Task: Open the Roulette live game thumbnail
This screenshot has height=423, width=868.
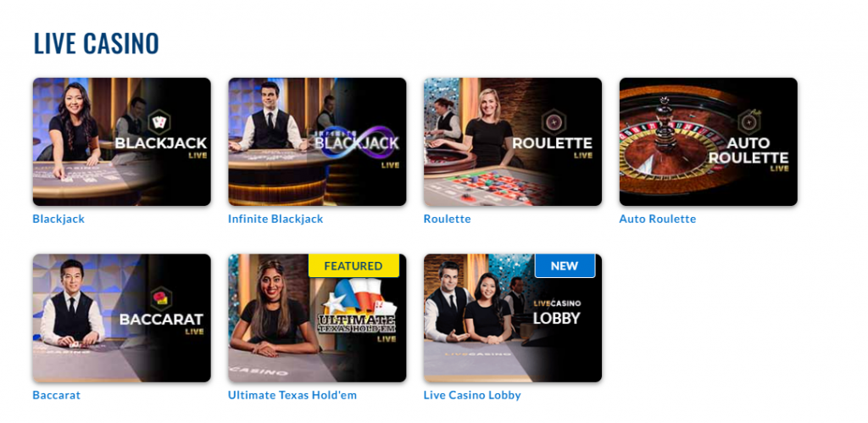Action: point(513,142)
